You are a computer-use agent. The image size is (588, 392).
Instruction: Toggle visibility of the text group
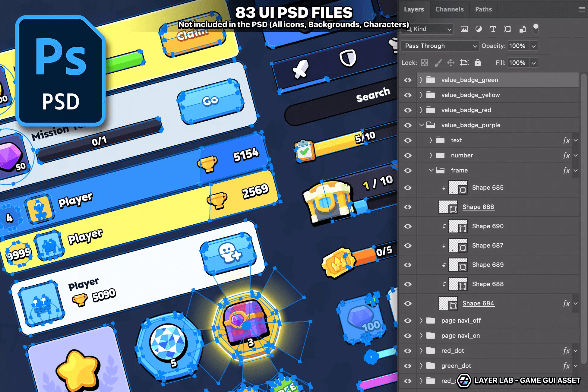[x=408, y=140]
